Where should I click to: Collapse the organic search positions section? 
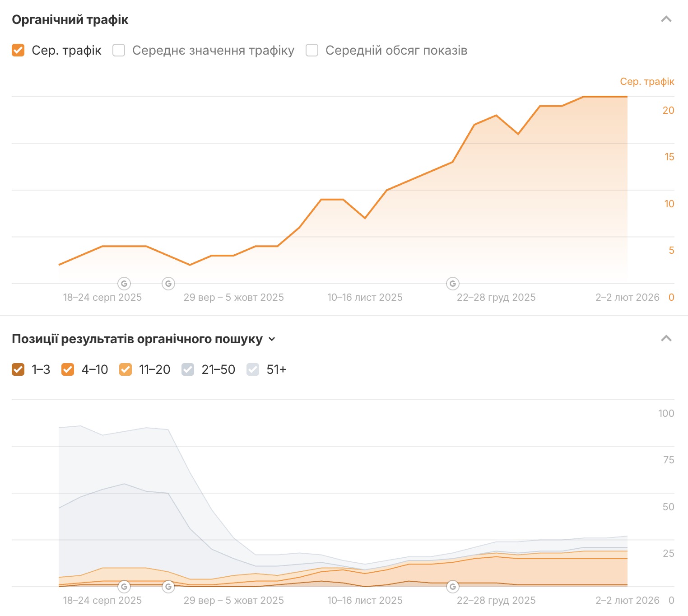666,339
